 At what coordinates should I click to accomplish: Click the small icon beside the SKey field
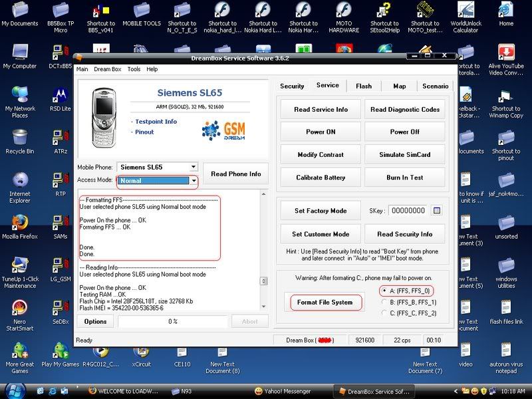[437, 211]
